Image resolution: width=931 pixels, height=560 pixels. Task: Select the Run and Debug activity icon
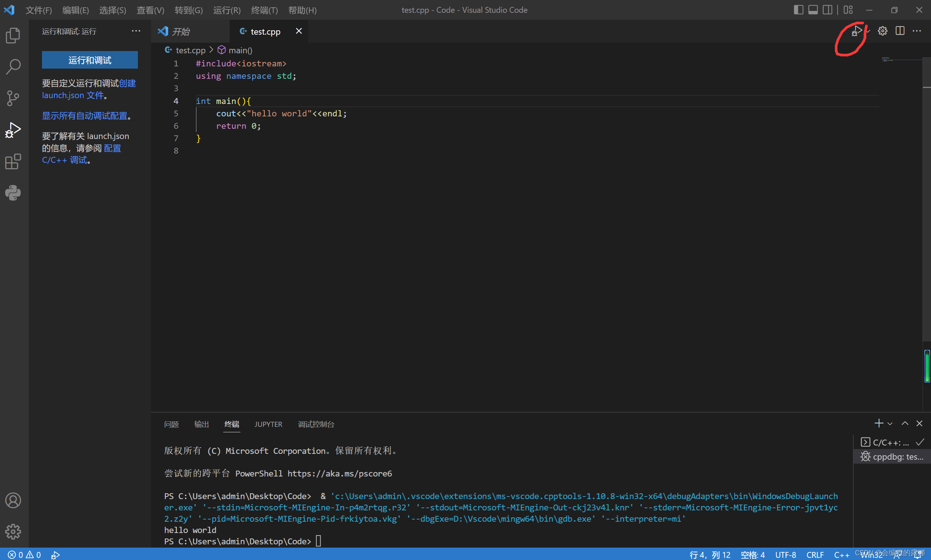click(13, 130)
